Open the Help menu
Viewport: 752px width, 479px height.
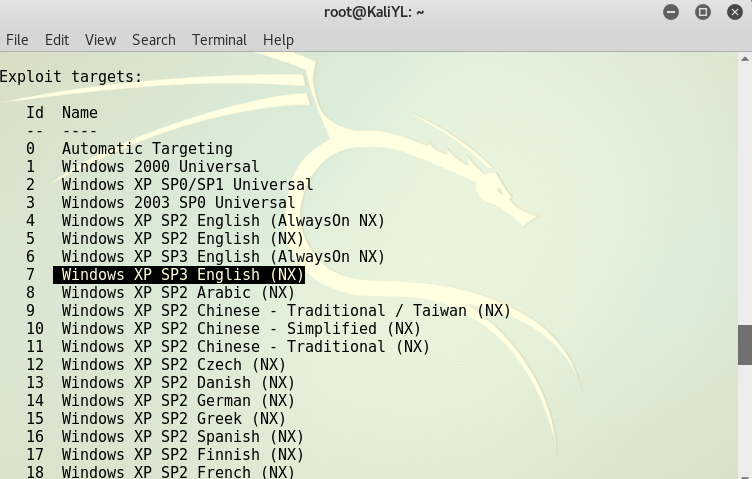[x=278, y=40]
